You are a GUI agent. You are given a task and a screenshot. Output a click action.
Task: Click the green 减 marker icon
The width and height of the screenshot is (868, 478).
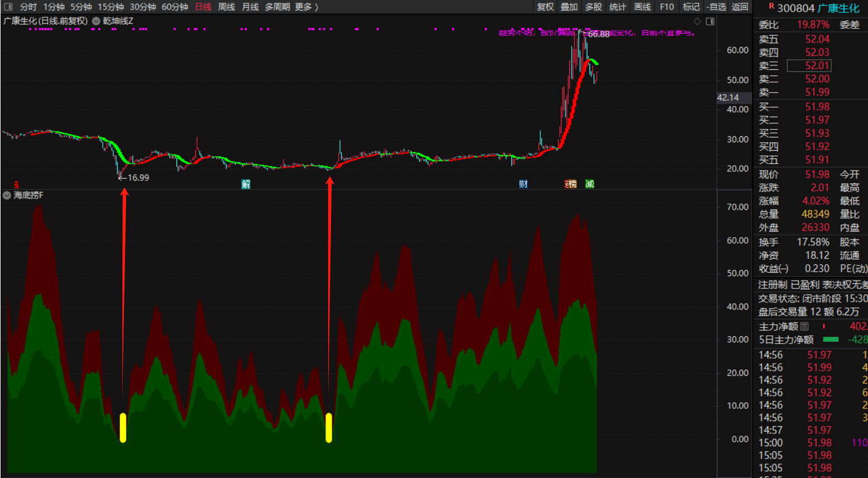tap(589, 184)
